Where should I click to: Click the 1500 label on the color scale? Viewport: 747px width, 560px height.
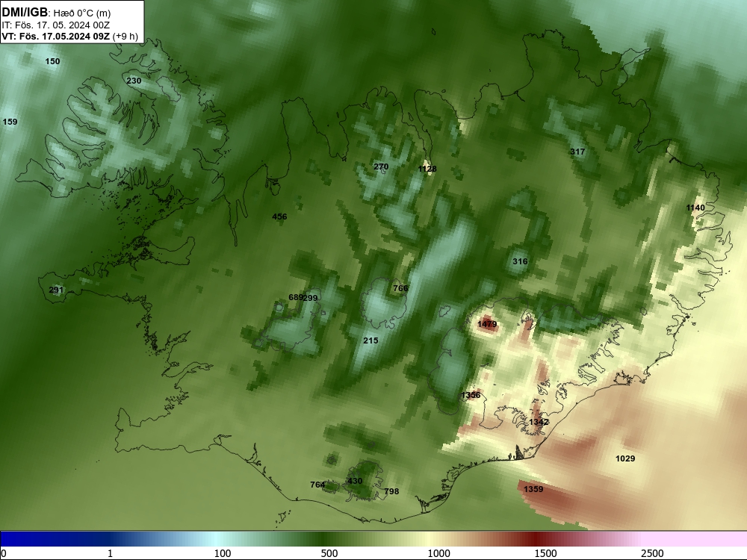(x=545, y=553)
